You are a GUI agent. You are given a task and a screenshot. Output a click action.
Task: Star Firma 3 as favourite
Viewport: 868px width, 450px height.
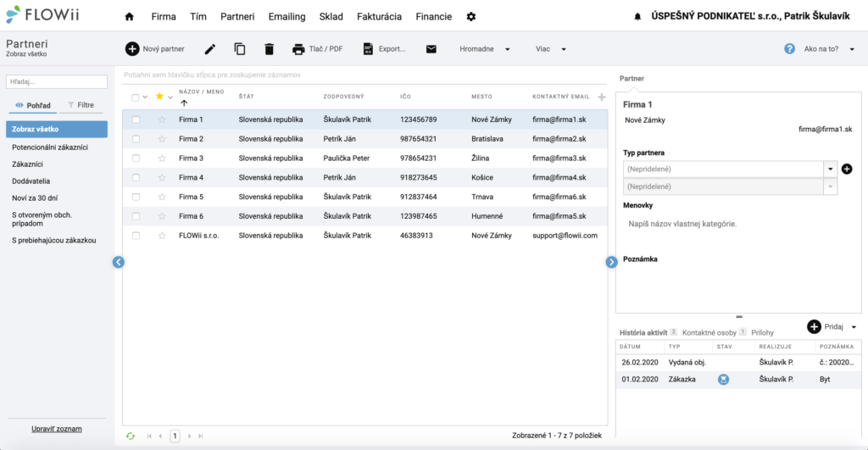tap(162, 158)
